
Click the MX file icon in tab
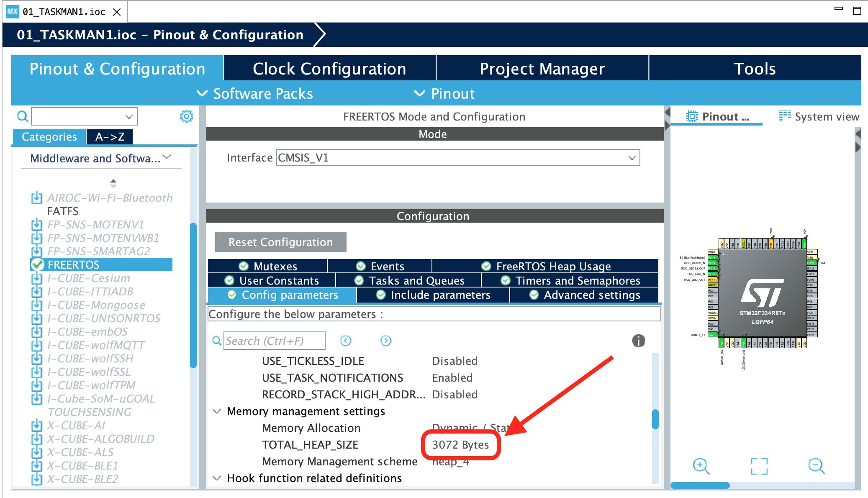tap(13, 11)
